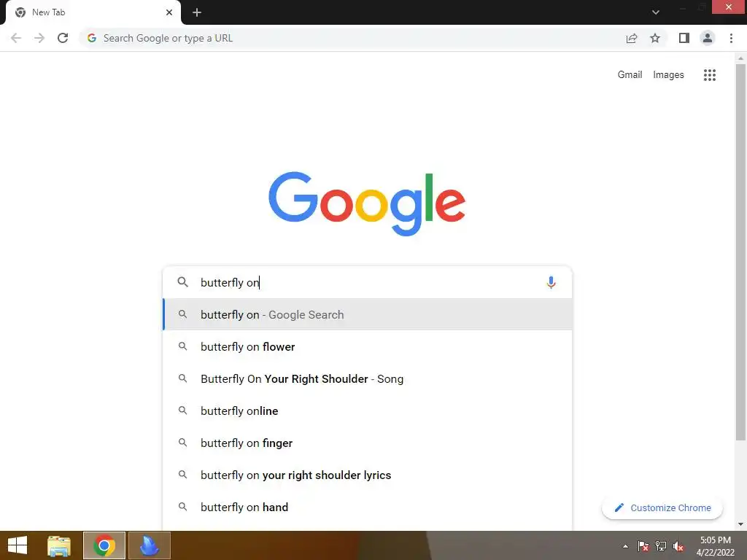The height and width of the screenshot is (560, 747).
Task: Open the Google apps grid
Action: [709, 75]
